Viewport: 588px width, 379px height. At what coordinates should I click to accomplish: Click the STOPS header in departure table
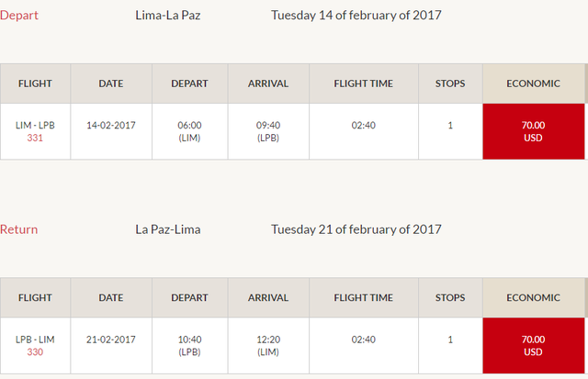pyautogui.click(x=450, y=84)
